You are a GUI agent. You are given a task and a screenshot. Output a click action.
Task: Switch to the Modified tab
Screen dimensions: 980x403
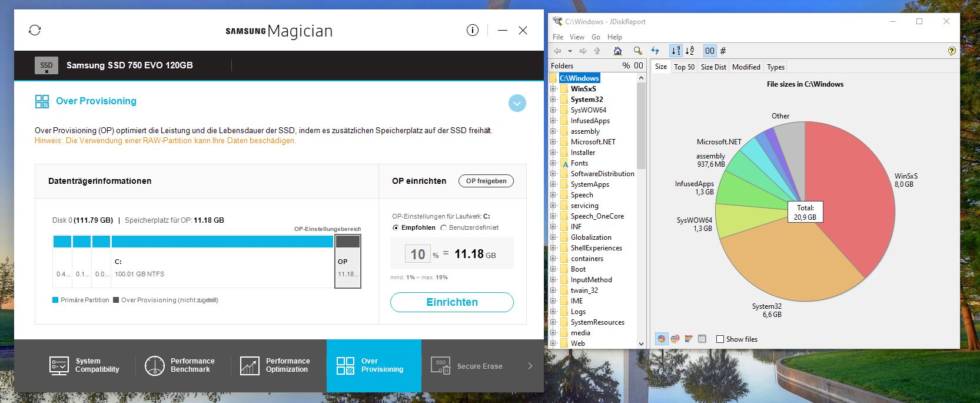coord(746,67)
